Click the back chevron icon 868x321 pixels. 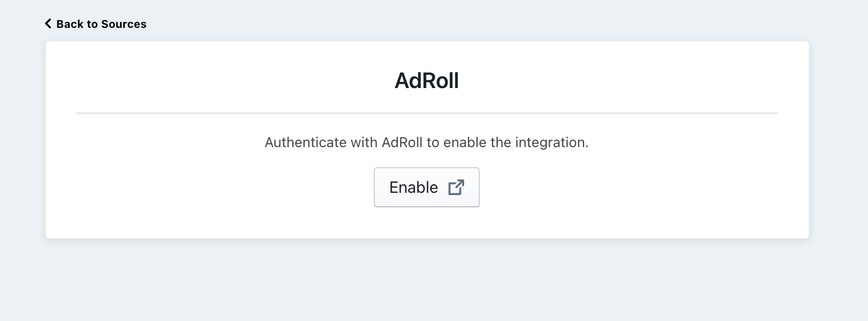pos(48,23)
